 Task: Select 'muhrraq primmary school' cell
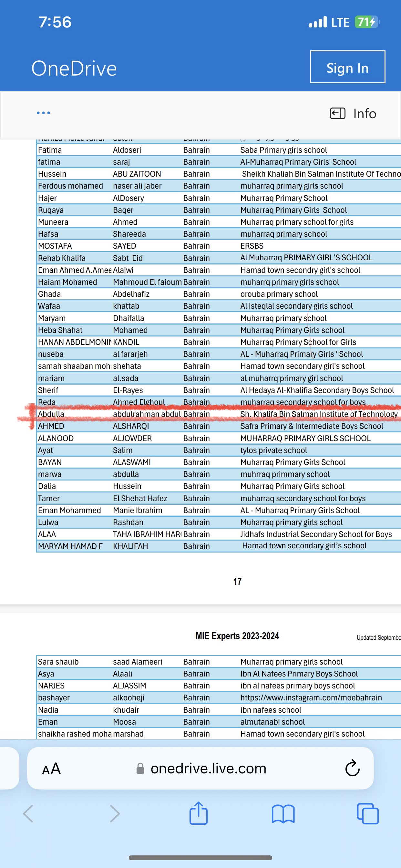tap(285, 474)
